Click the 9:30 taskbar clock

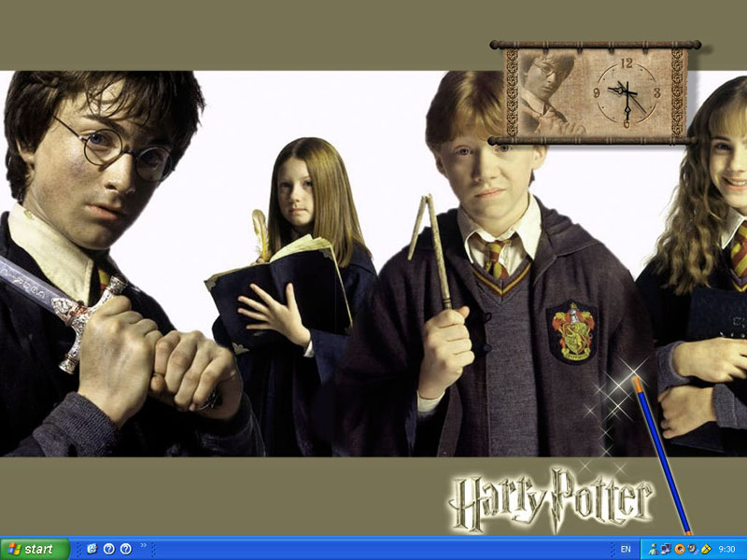click(726, 549)
